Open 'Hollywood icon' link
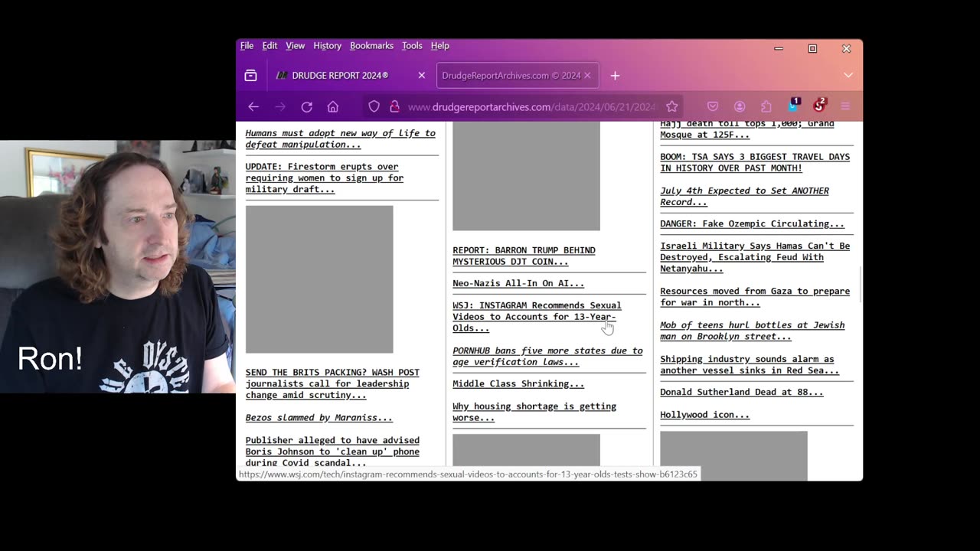The height and width of the screenshot is (551, 980). point(704,414)
